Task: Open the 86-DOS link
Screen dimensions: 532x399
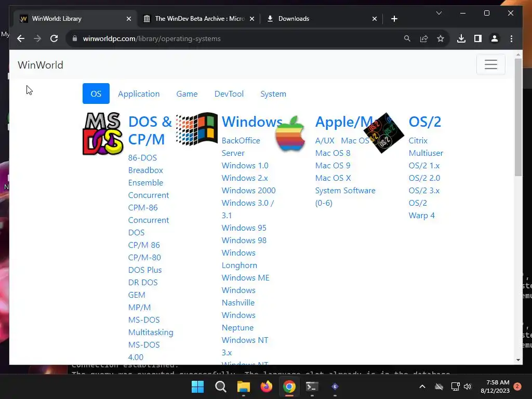Action: click(x=142, y=158)
